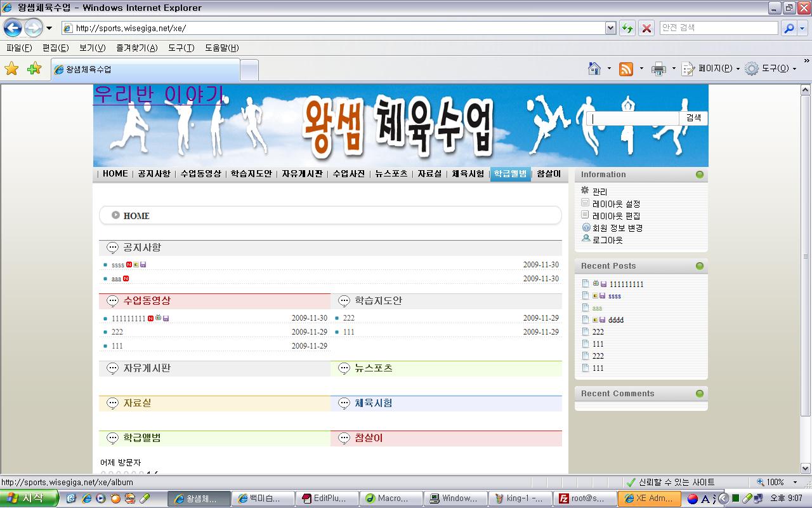
Task: Click the 검색 button in banner
Action: tap(693, 118)
